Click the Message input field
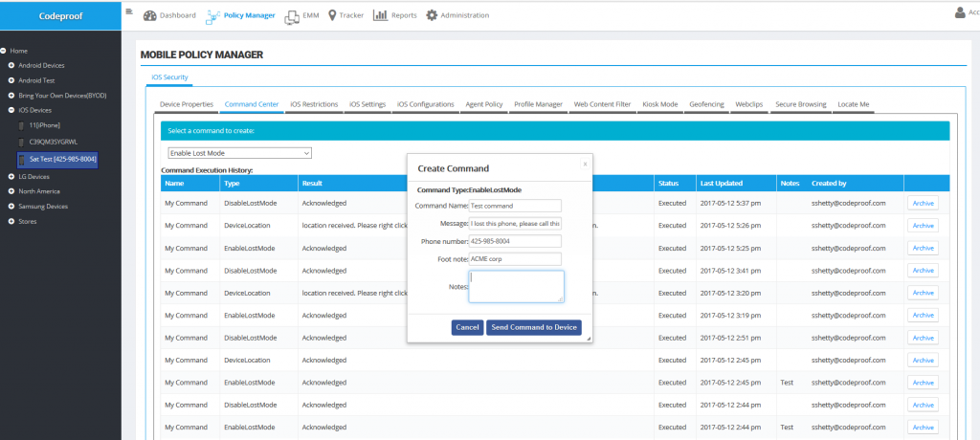The width and height of the screenshot is (980, 440). click(x=515, y=223)
